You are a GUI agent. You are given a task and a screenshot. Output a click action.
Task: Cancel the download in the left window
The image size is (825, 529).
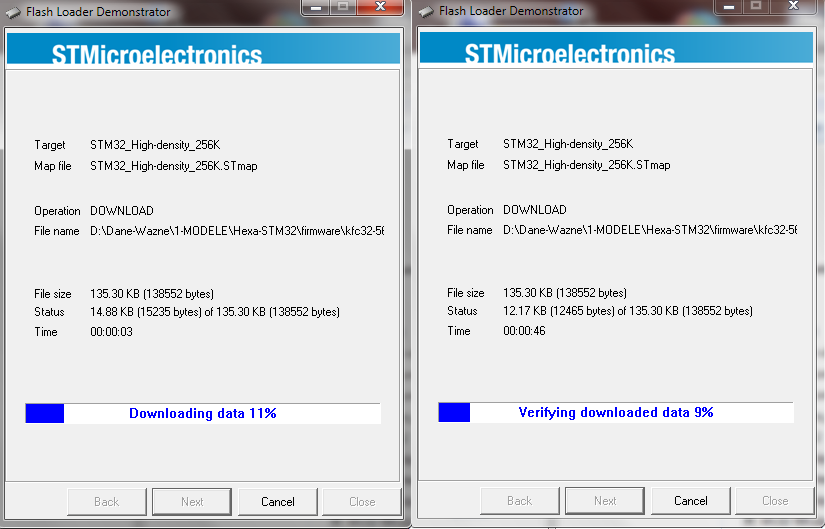pos(278,502)
